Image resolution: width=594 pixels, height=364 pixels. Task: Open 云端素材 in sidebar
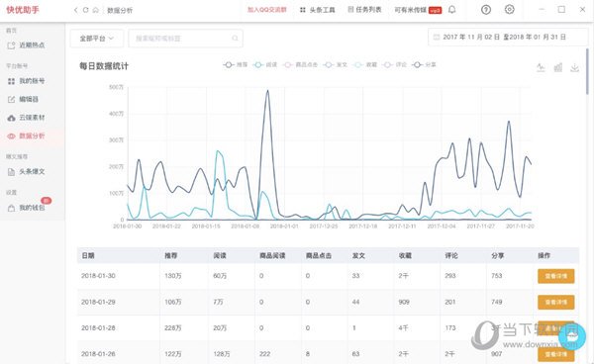pyautogui.click(x=32, y=118)
